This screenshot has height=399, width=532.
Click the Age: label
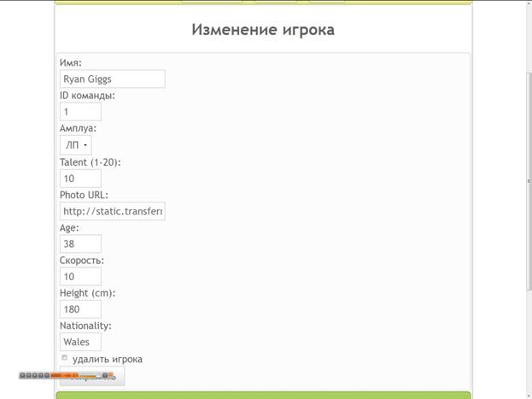coord(69,228)
